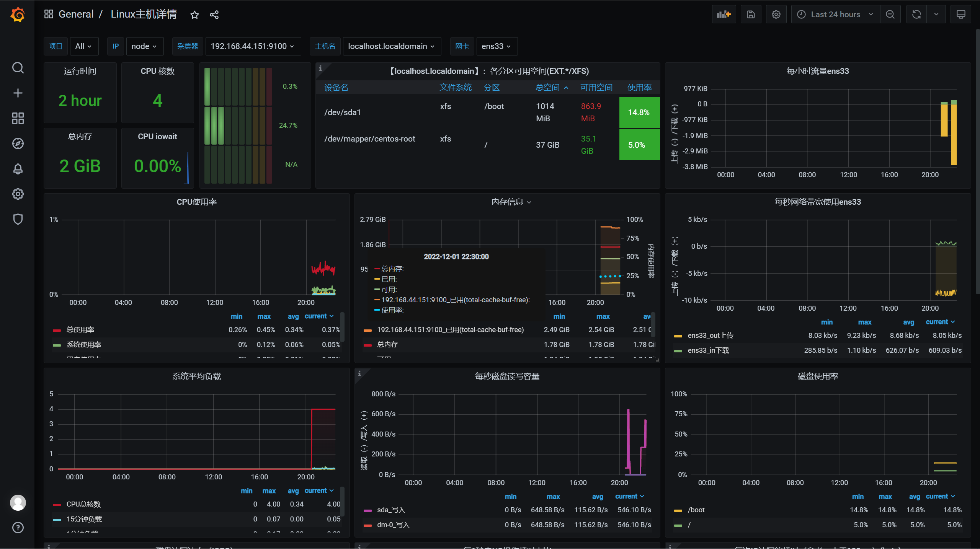Cycle view mode with monitor icon
The height and width of the screenshot is (549, 980).
tap(961, 15)
